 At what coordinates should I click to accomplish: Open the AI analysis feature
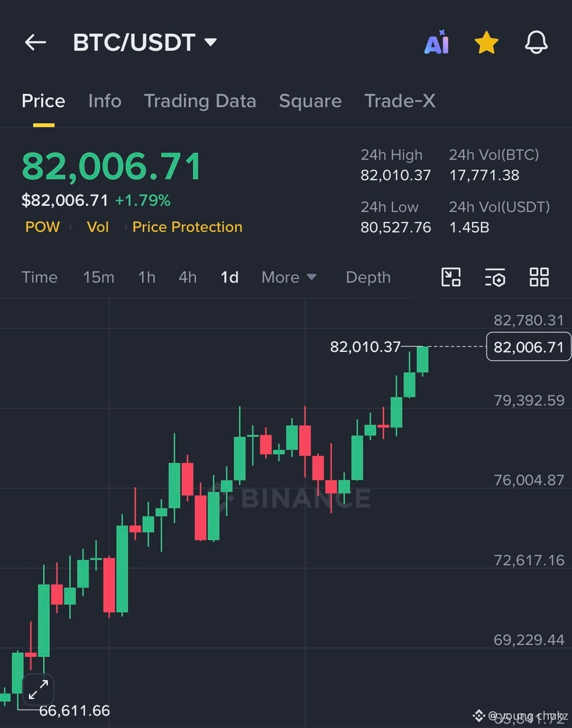436,42
